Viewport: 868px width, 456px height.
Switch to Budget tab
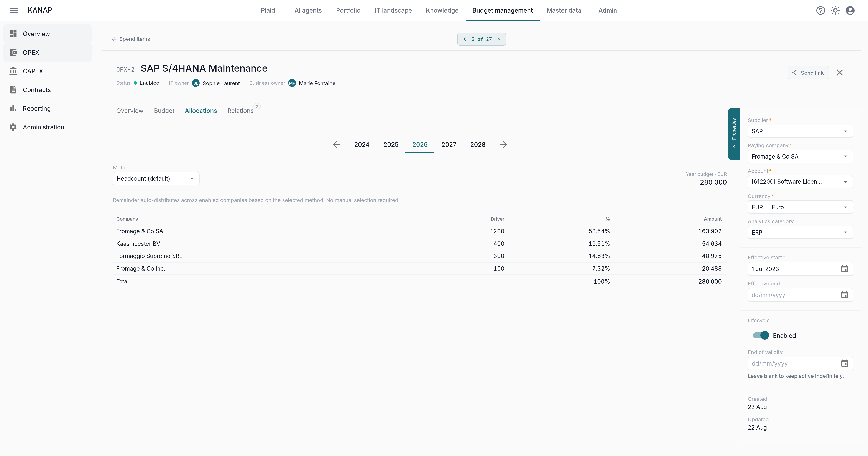(164, 111)
